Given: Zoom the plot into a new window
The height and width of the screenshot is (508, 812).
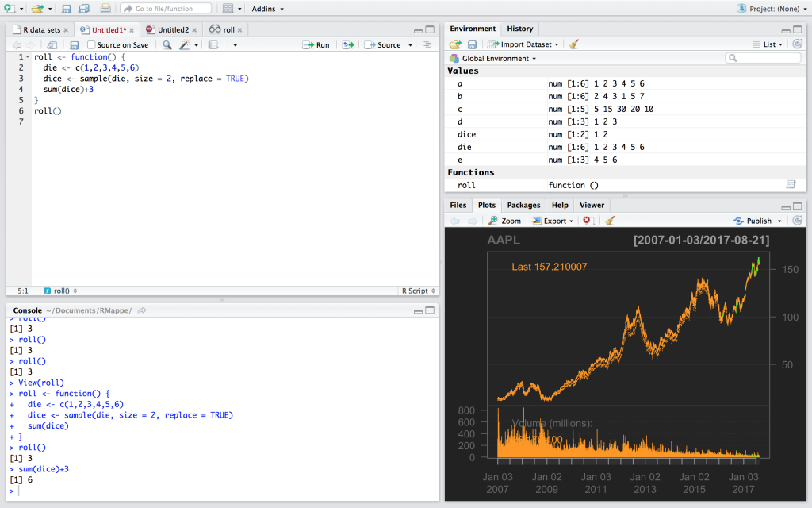Looking at the screenshot, I should click(x=505, y=221).
